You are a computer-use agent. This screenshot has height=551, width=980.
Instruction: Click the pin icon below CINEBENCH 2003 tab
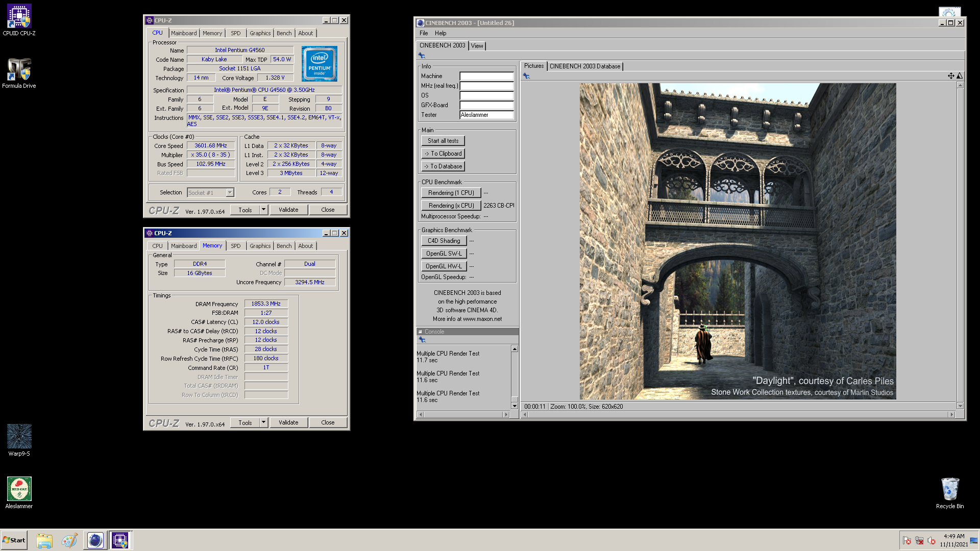pos(422,55)
